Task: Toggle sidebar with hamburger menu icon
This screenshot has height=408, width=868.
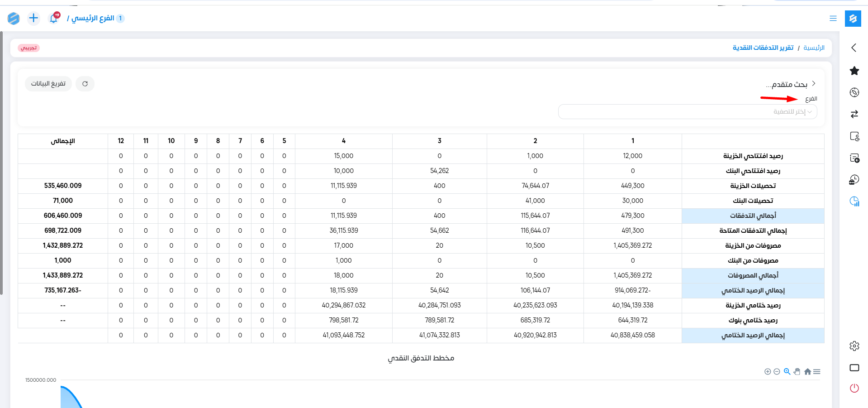Action: (833, 19)
